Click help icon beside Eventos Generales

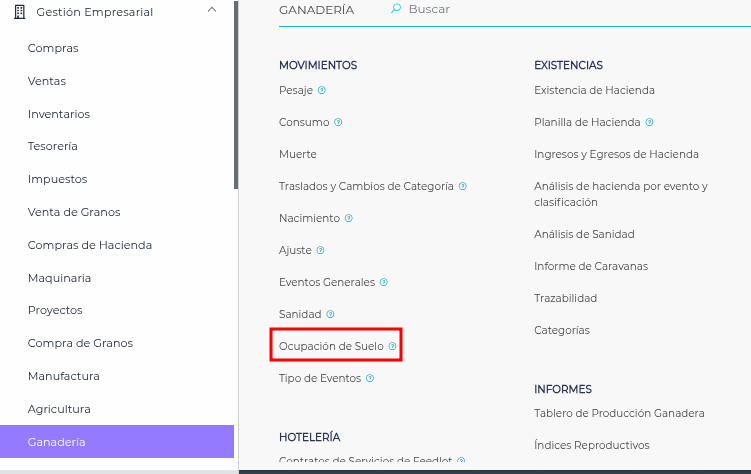coord(384,282)
